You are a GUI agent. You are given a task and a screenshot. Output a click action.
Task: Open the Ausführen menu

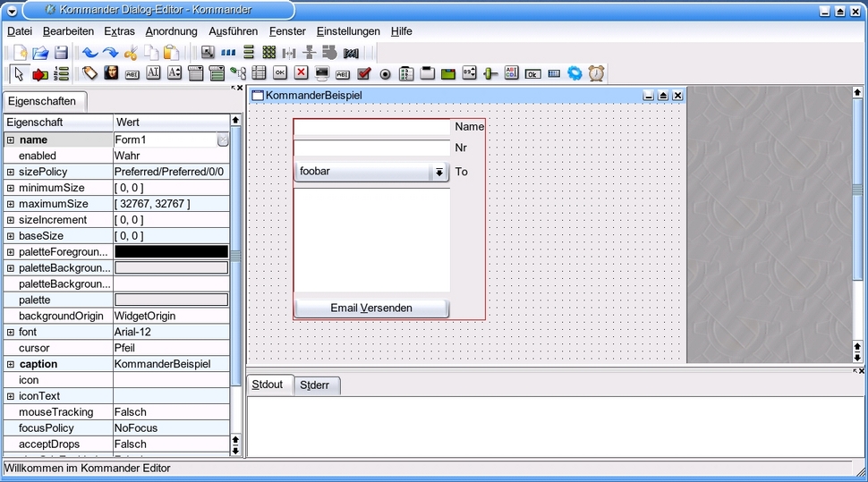pyautogui.click(x=233, y=31)
